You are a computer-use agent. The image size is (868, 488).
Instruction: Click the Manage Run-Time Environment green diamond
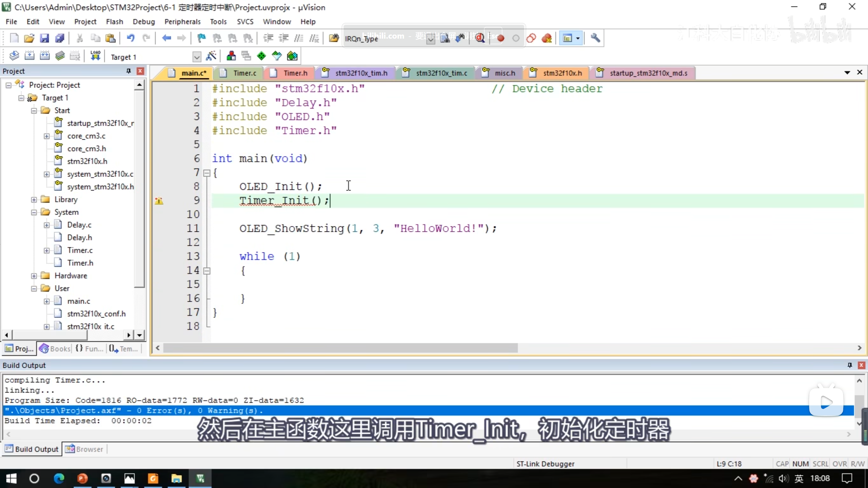pyautogui.click(x=261, y=56)
